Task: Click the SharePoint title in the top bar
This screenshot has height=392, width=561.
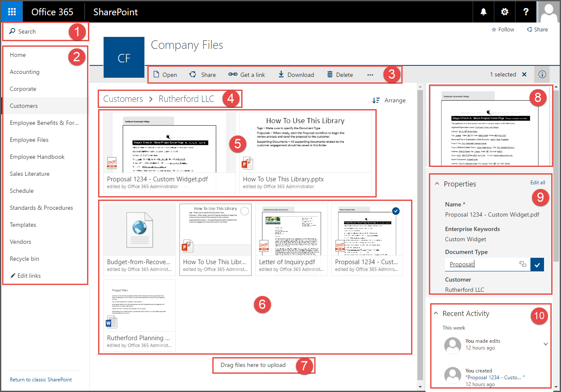Action: 116,12
